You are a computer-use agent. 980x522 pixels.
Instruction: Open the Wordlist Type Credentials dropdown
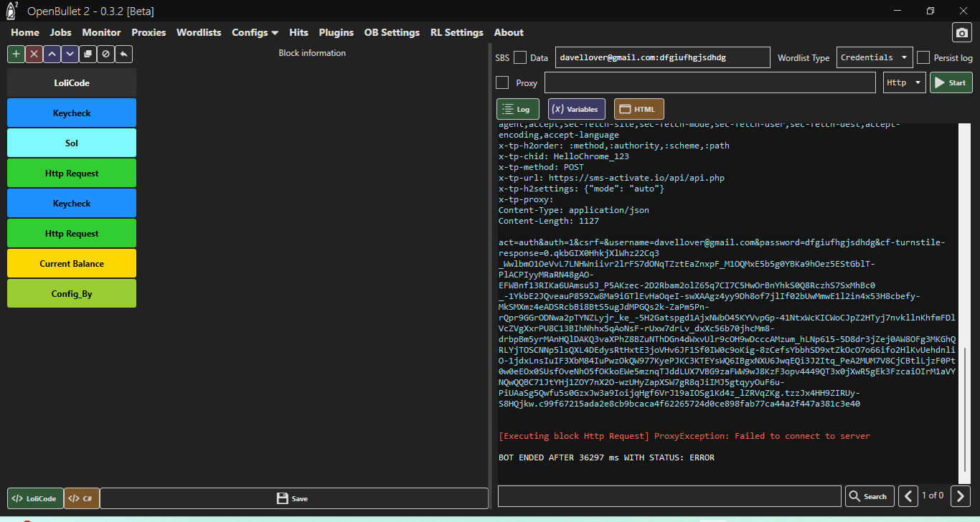[x=874, y=58]
